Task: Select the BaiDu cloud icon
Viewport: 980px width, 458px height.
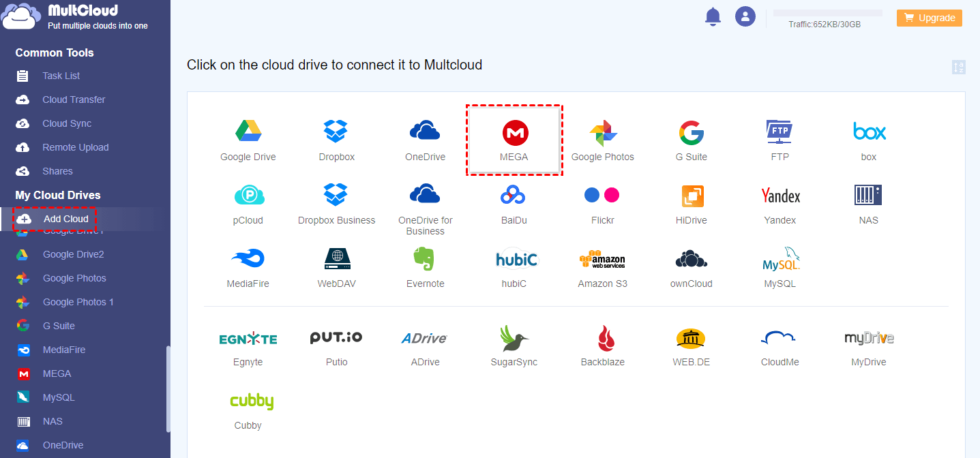Action: tap(514, 196)
